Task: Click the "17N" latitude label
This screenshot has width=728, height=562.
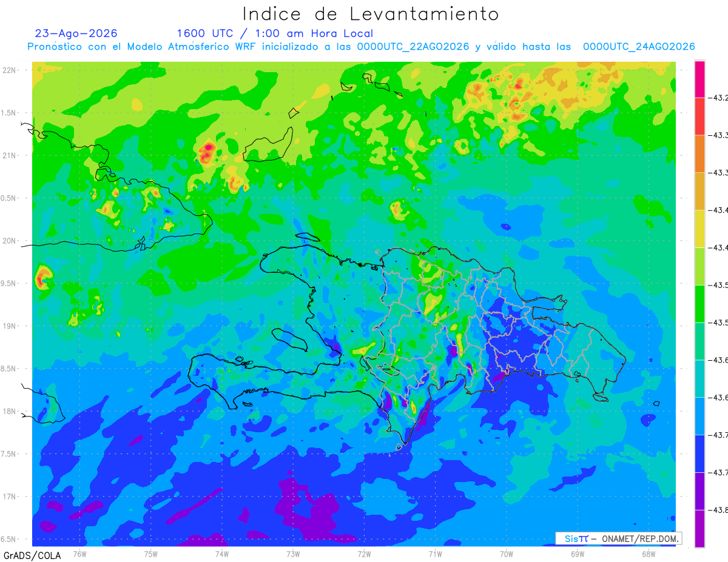Action: 9,497
